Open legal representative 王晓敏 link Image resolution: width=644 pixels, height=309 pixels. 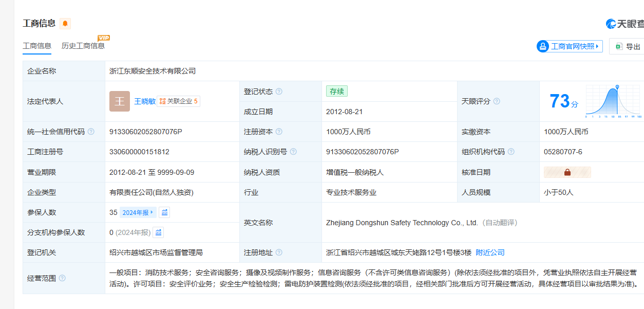(x=145, y=101)
